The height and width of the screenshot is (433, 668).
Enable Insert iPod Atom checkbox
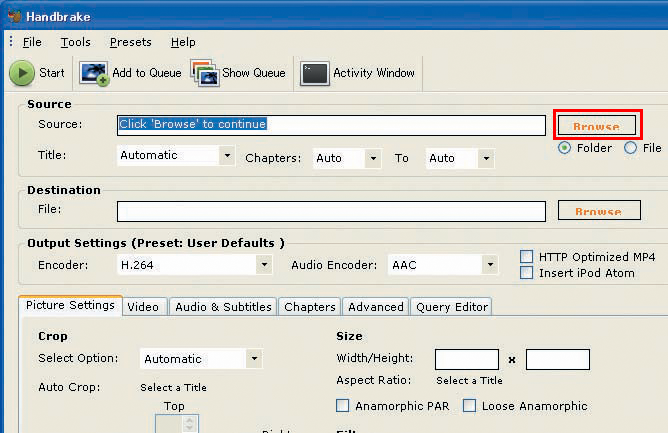pyautogui.click(x=527, y=272)
